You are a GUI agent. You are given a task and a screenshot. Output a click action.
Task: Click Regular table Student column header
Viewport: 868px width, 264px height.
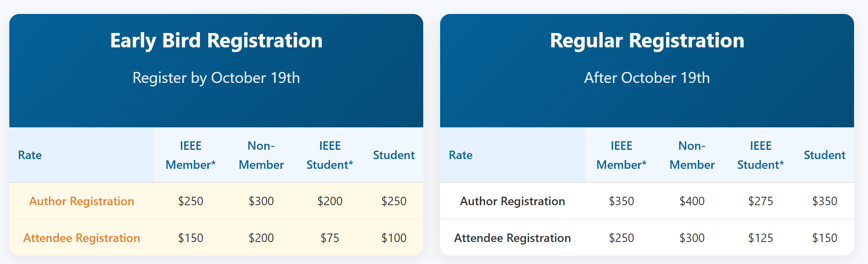pos(824,155)
